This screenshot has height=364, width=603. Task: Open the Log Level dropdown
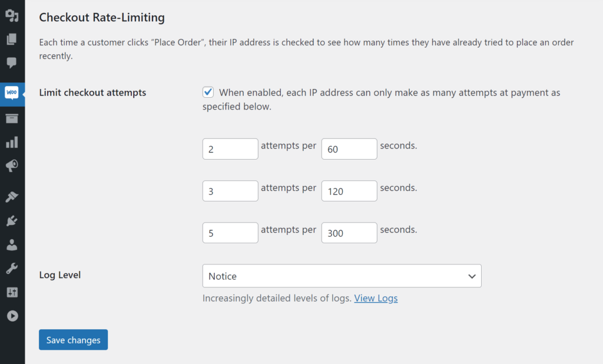point(342,276)
